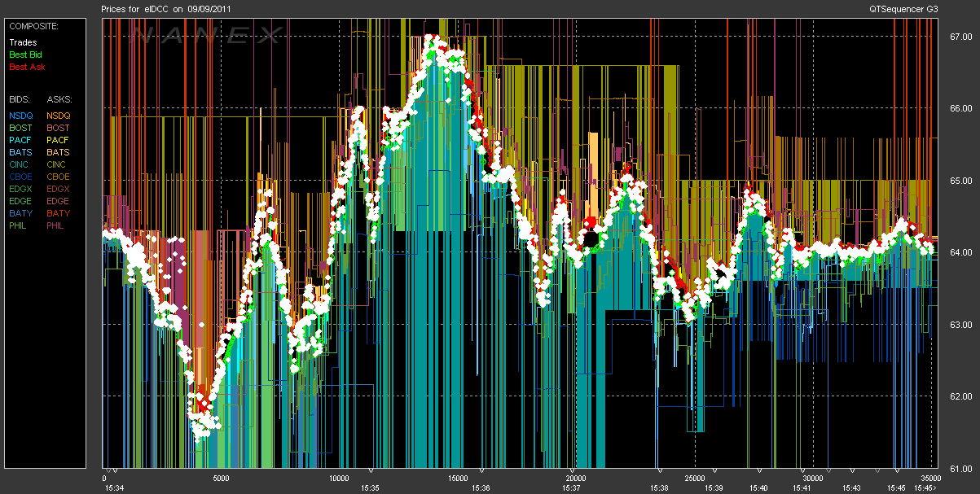Click the 15:35 time label
This screenshot has width=980, height=494.
371,488
